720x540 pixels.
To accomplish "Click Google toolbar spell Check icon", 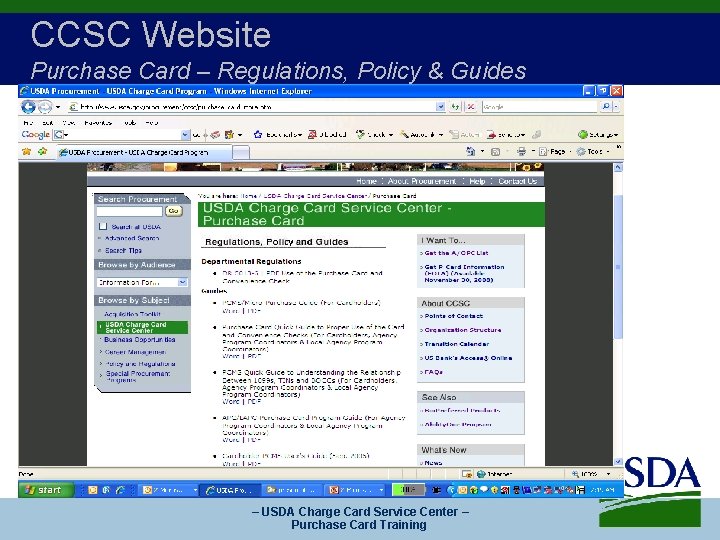I will [360, 135].
